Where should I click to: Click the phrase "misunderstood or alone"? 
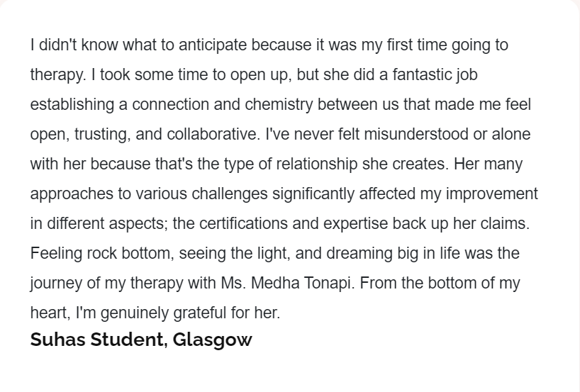447,134
